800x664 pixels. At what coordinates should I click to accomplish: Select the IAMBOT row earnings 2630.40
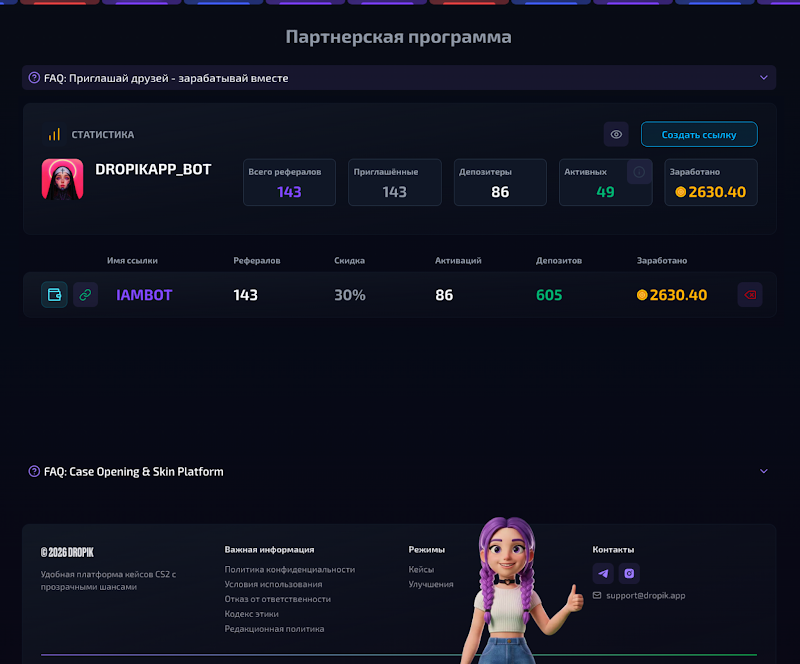pyautogui.click(x=678, y=295)
